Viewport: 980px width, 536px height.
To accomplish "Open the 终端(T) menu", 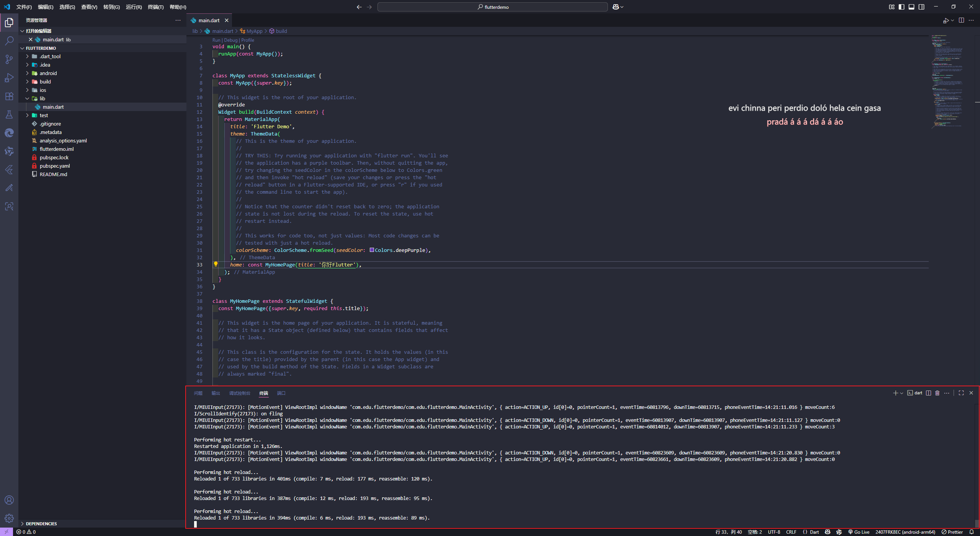I will tap(155, 7).
